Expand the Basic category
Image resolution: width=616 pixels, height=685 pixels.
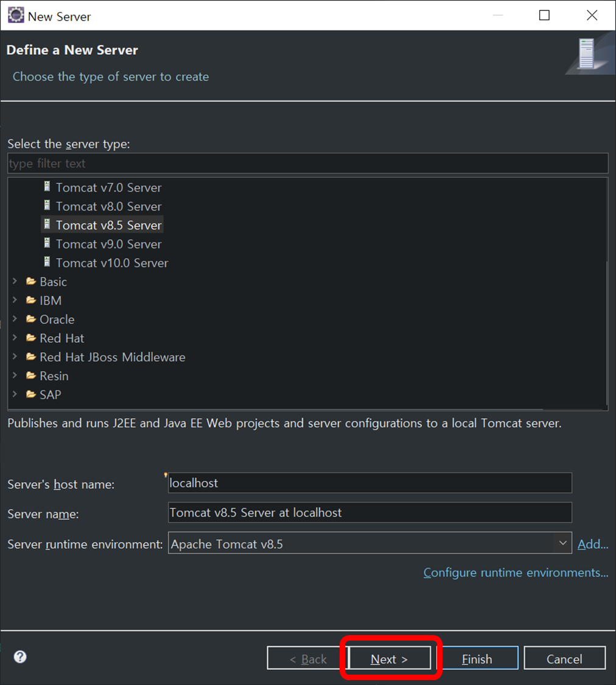coord(15,281)
